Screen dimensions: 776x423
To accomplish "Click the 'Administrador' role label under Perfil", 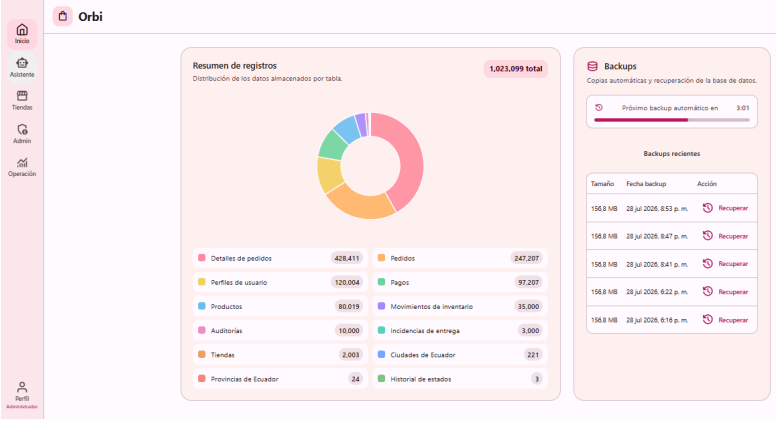I will 22,407.
